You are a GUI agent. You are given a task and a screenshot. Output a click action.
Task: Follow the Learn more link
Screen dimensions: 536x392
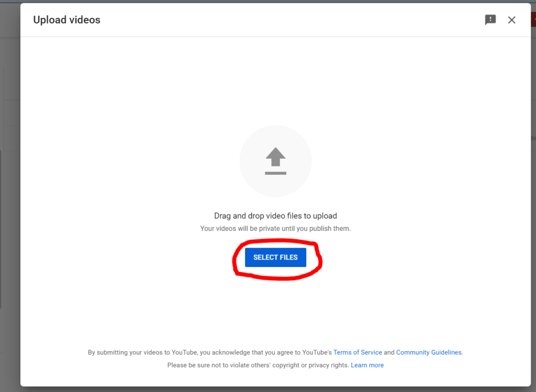click(367, 365)
